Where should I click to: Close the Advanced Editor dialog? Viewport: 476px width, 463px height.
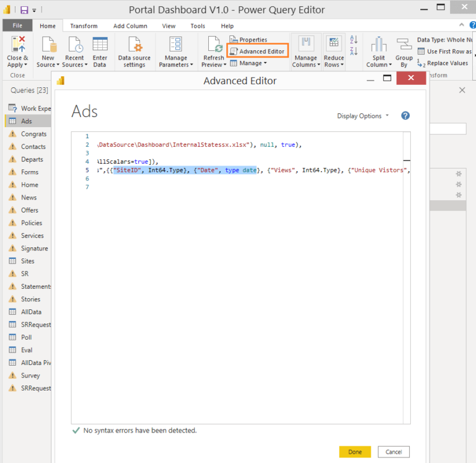pos(411,78)
